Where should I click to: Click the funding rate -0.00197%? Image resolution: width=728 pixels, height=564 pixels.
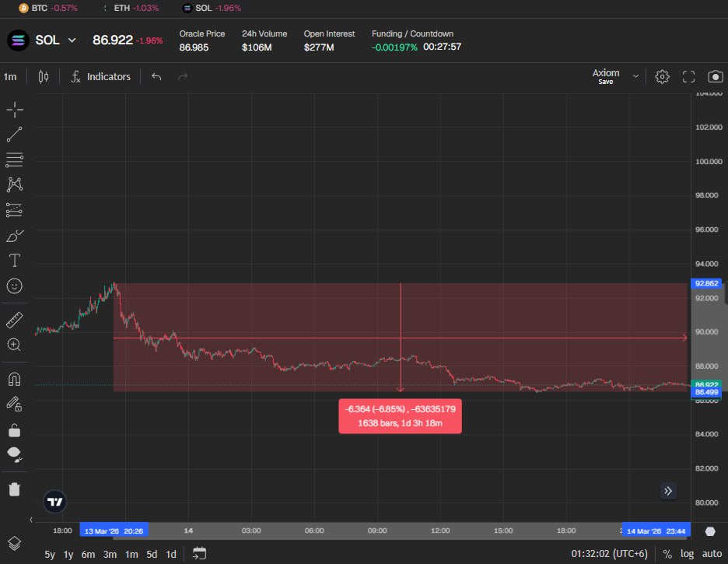394,47
